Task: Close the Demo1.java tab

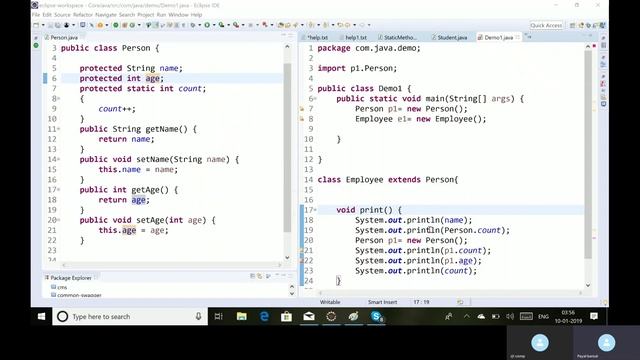Action: click(518, 37)
